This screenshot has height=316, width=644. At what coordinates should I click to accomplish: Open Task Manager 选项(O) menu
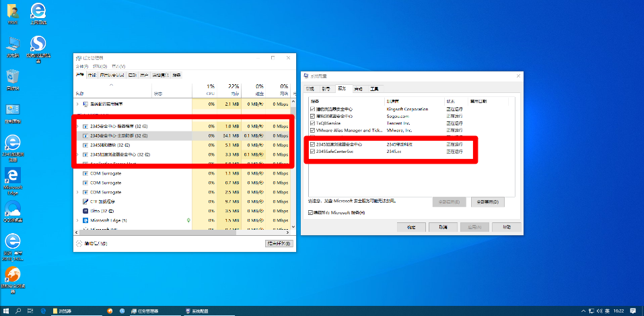[100, 66]
